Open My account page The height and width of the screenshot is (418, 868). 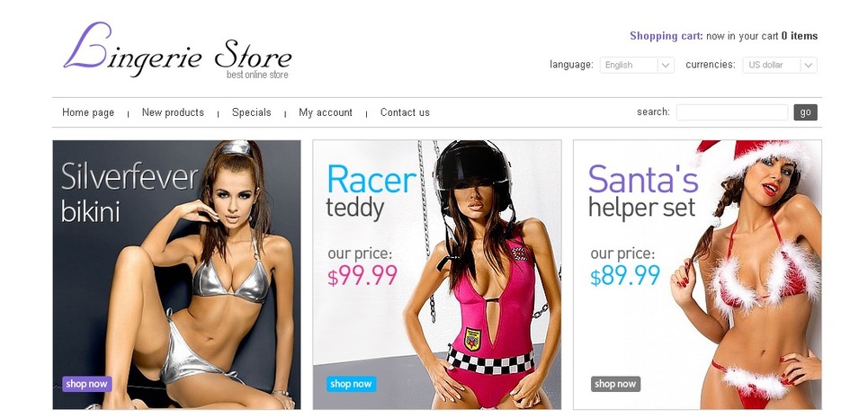coord(326,112)
